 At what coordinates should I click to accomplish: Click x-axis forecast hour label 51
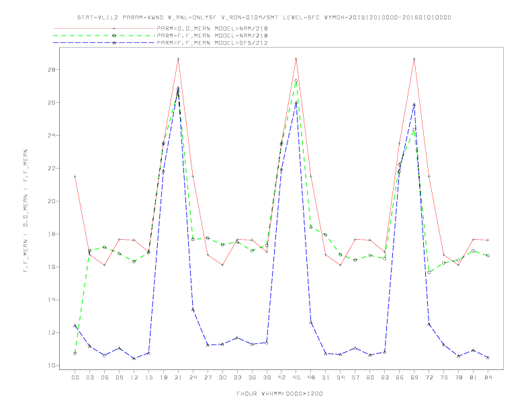pyautogui.click(x=326, y=377)
